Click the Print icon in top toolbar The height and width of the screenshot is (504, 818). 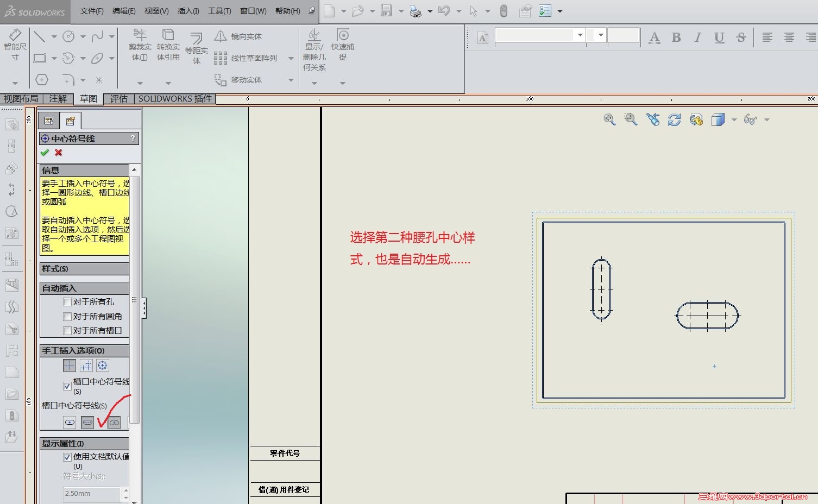tap(416, 11)
